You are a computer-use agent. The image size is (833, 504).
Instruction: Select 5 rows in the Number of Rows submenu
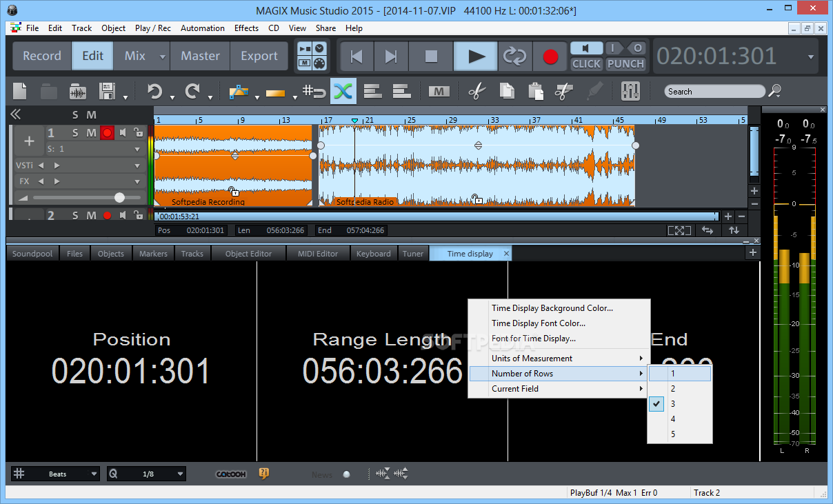(680, 434)
